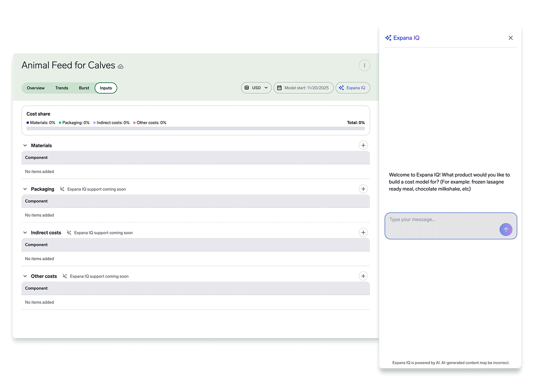The width and height of the screenshot is (534, 392).
Task: Click the sparkle icon beside Indirect costs
Action: coord(69,232)
